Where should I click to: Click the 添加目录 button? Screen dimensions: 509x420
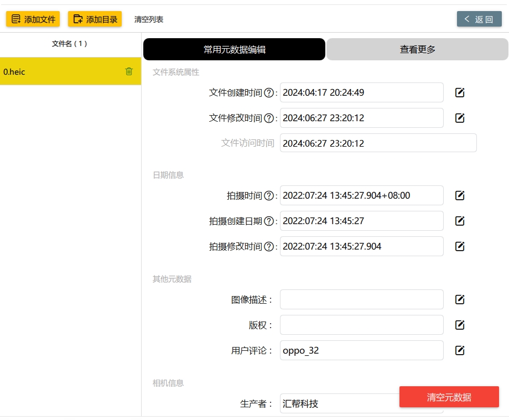pos(95,19)
